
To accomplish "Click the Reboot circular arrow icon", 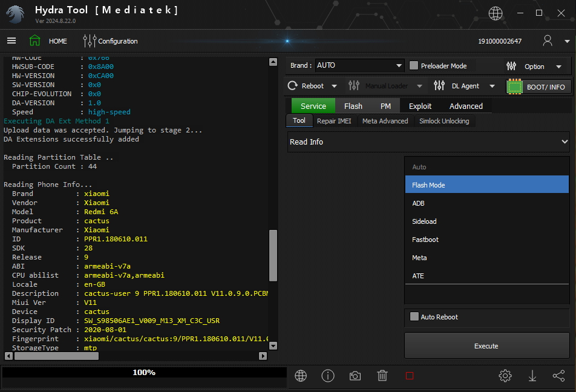I will [x=293, y=86].
